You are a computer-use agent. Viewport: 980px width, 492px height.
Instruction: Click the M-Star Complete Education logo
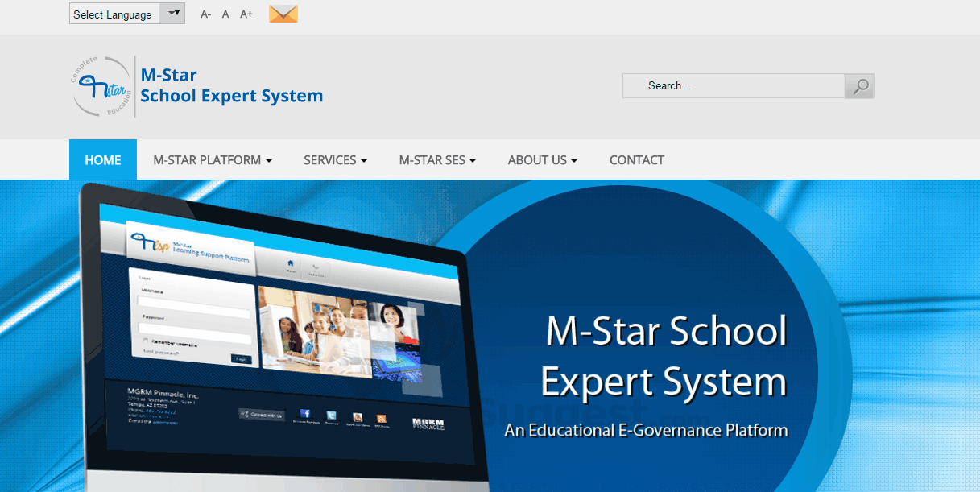coord(99,85)
